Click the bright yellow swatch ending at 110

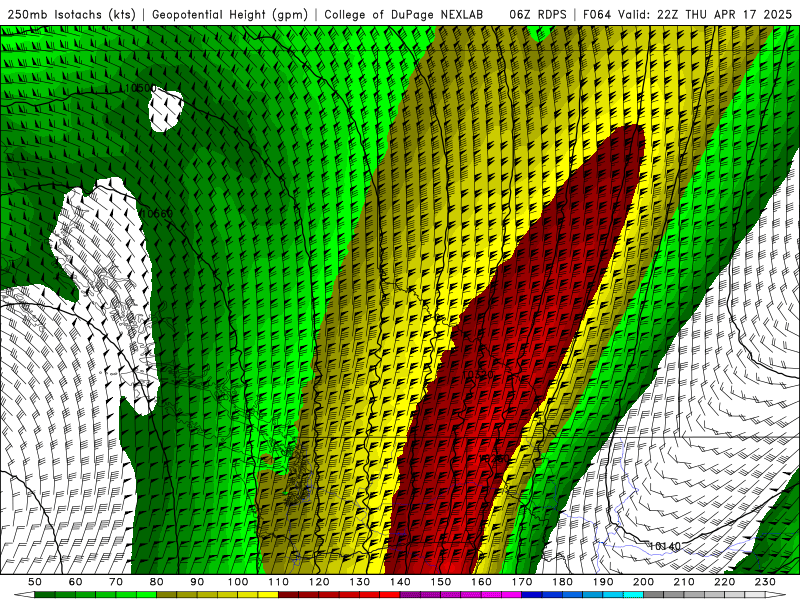point(268,595)
